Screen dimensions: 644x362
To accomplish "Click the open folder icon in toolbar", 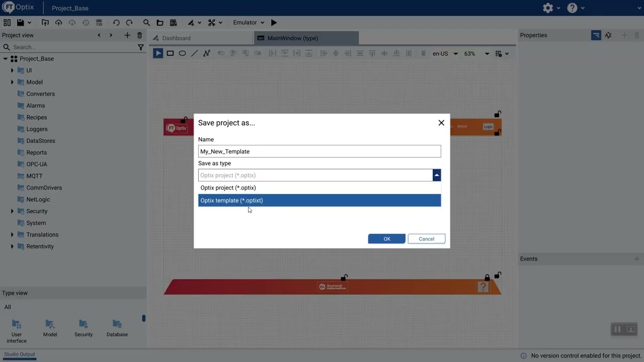I will 160,23.
